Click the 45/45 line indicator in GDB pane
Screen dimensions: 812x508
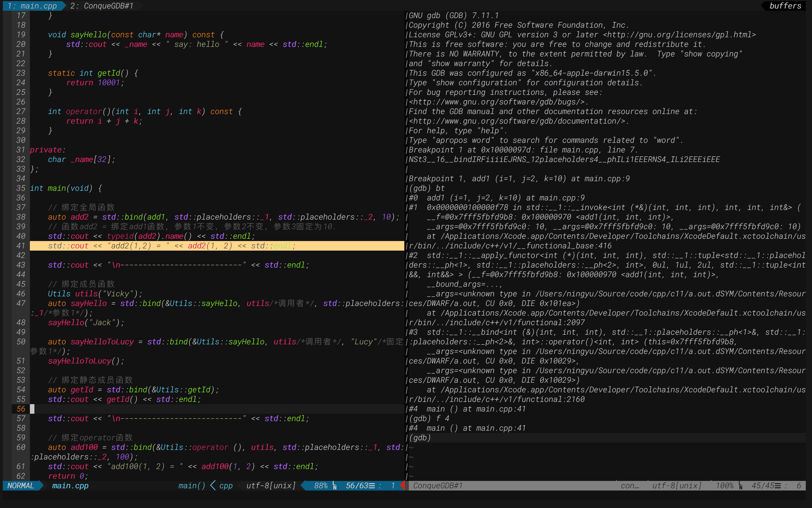763,485
